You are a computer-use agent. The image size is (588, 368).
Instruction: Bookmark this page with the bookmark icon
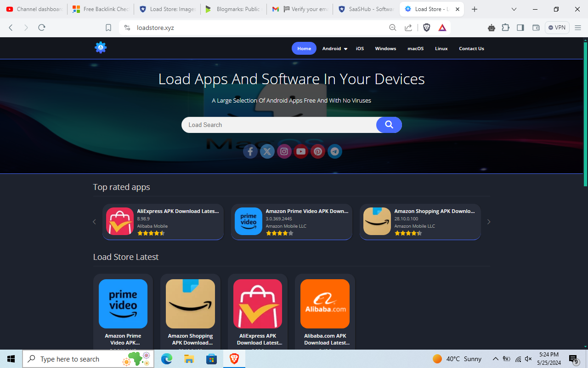(x=108, y=28)
